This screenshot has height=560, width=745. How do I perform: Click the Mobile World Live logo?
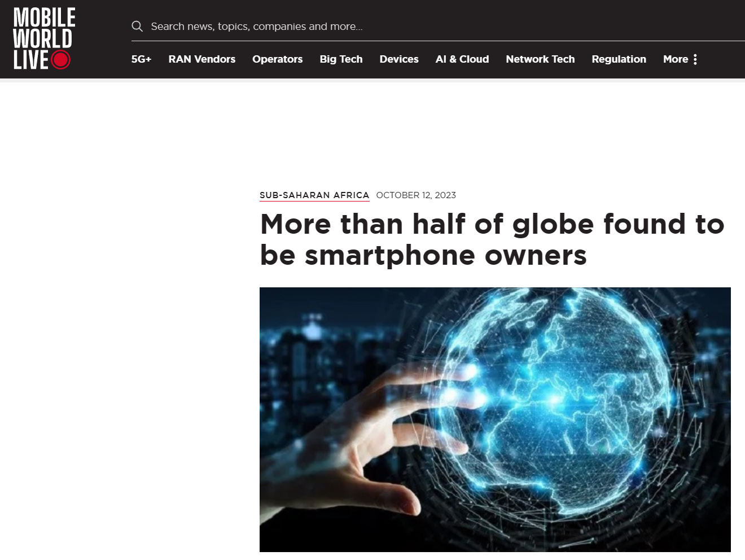[x=44, y=38]
